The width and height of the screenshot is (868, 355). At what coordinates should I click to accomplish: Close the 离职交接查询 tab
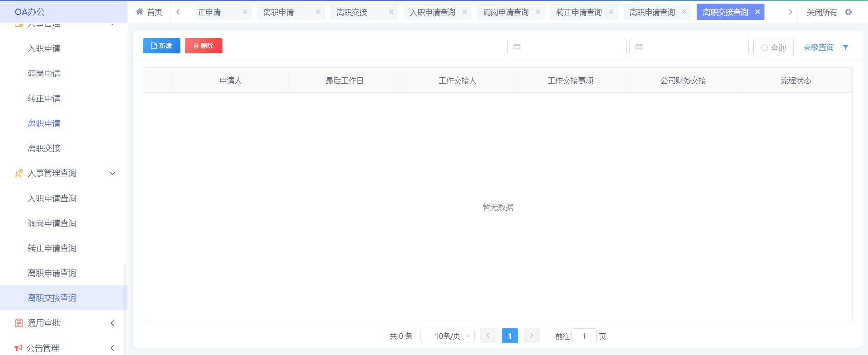(x=757, y=12)
